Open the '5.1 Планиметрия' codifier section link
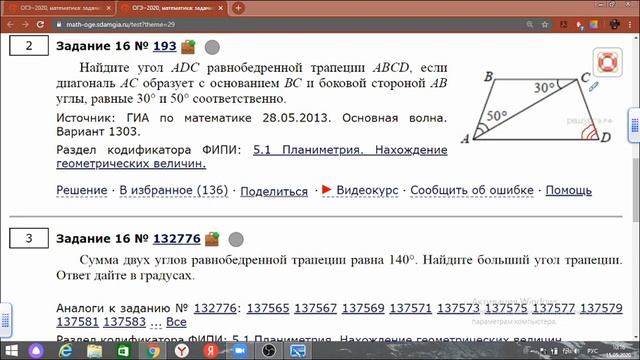This screenshot has height=360, width=640. coord(252,156)
